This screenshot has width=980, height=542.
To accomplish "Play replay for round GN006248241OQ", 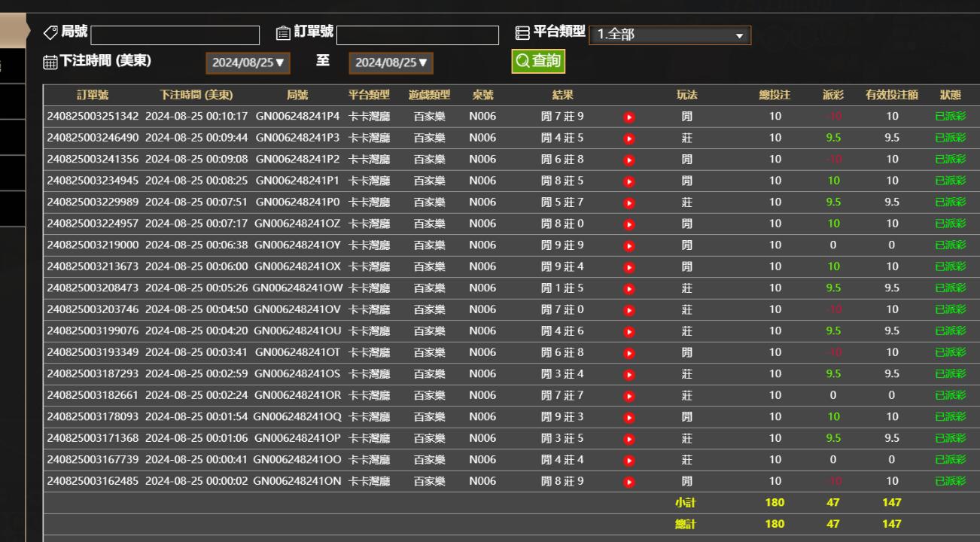I will tap(629, 417).
